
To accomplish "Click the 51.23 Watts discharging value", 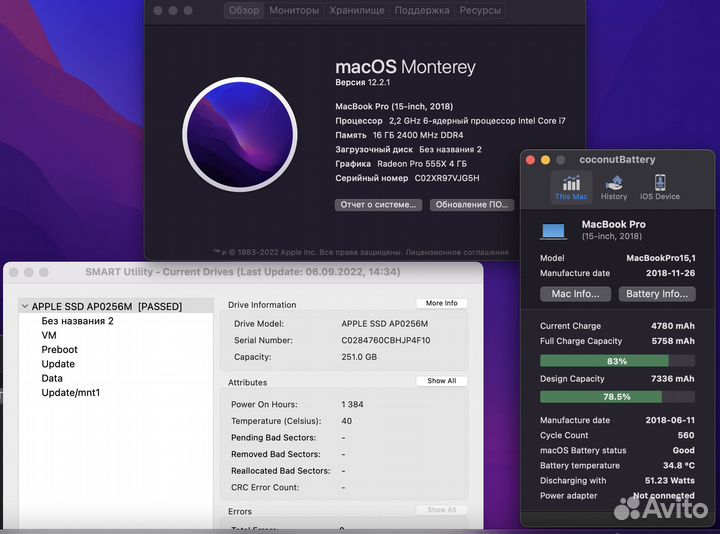I will pyautogui.click(x=669, y=481).
